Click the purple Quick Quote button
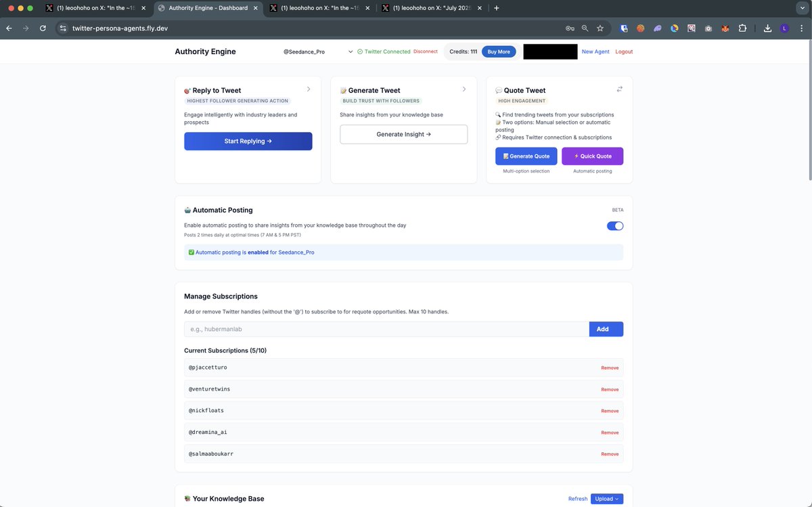The width and height of the screenshot is (812, 507). 593,156
